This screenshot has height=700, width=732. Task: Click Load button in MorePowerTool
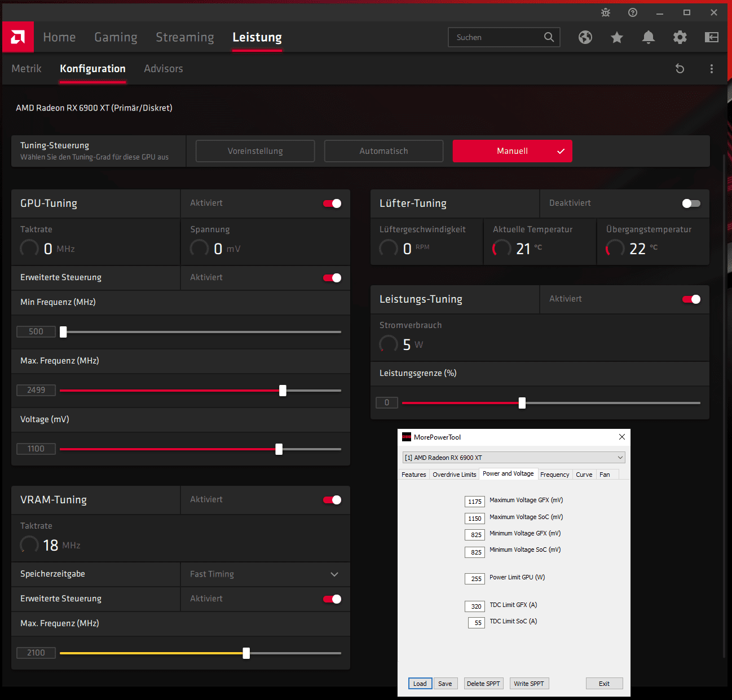(420, 684)
